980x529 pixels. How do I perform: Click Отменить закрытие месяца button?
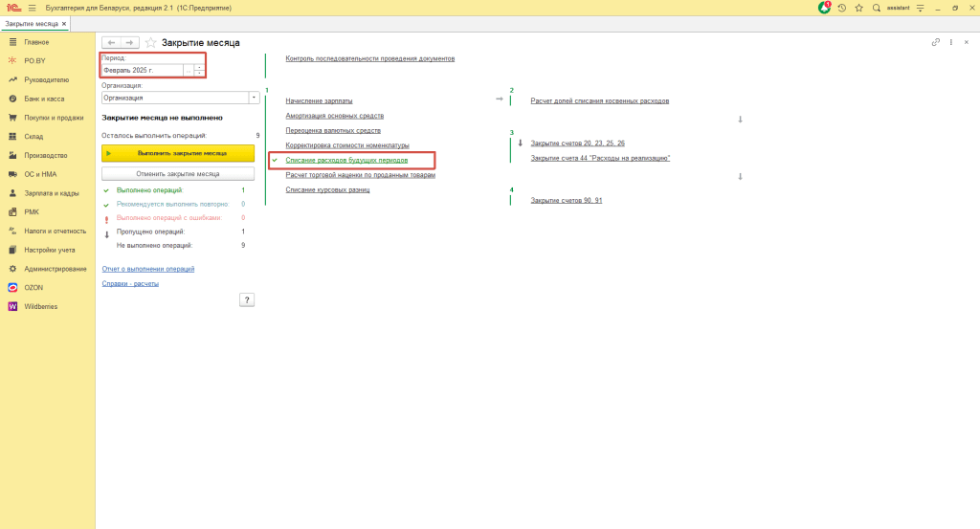178,174
